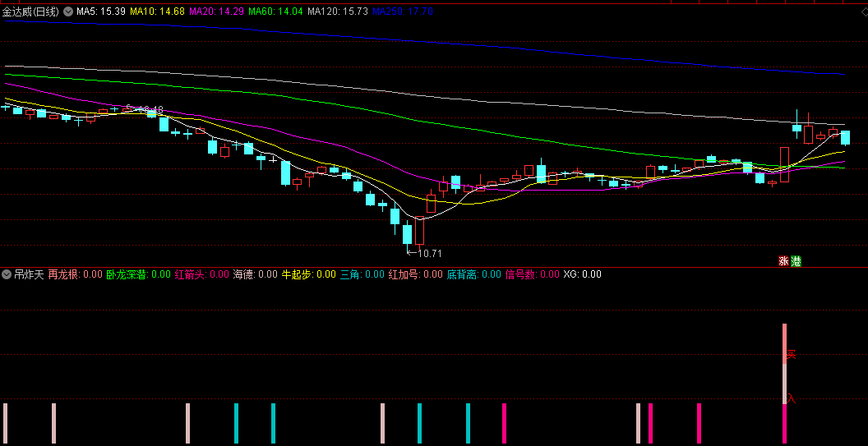Click the 红箭头: 0.00 value
Screen dimensions: 868x446
coord(201,274)
